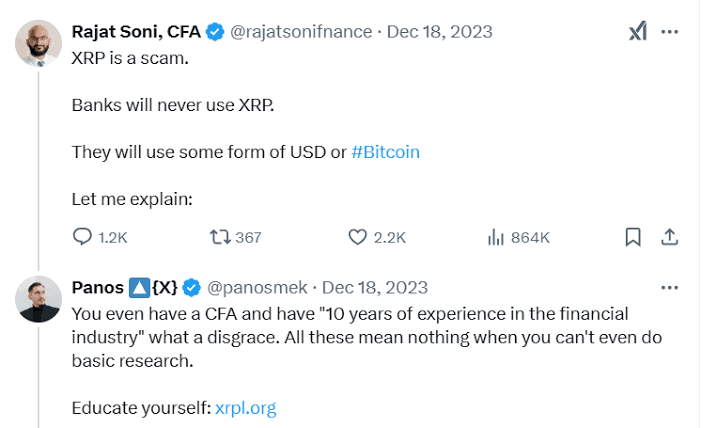
Task: Open the #Bitcoin hashtag link
Action: 386,152
